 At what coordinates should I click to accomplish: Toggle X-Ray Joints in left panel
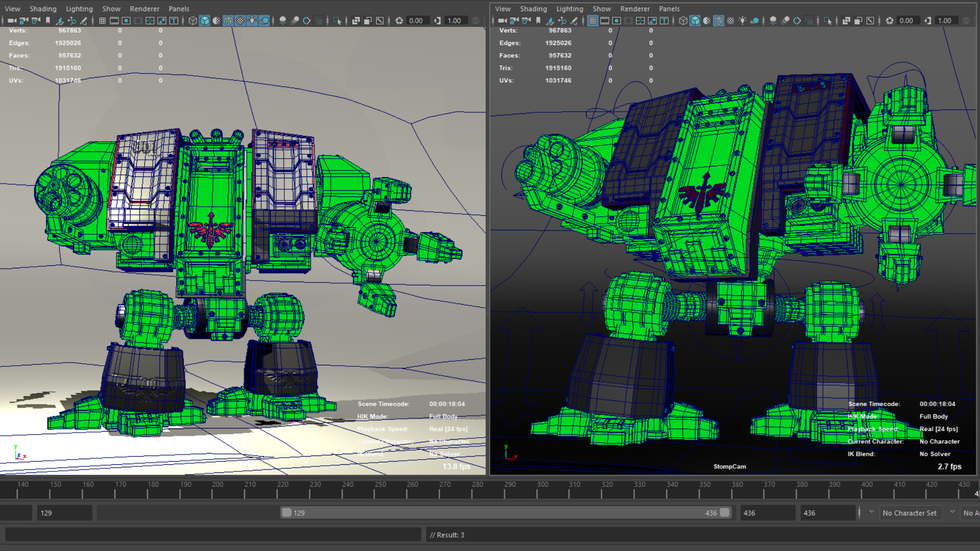point(380,20)
